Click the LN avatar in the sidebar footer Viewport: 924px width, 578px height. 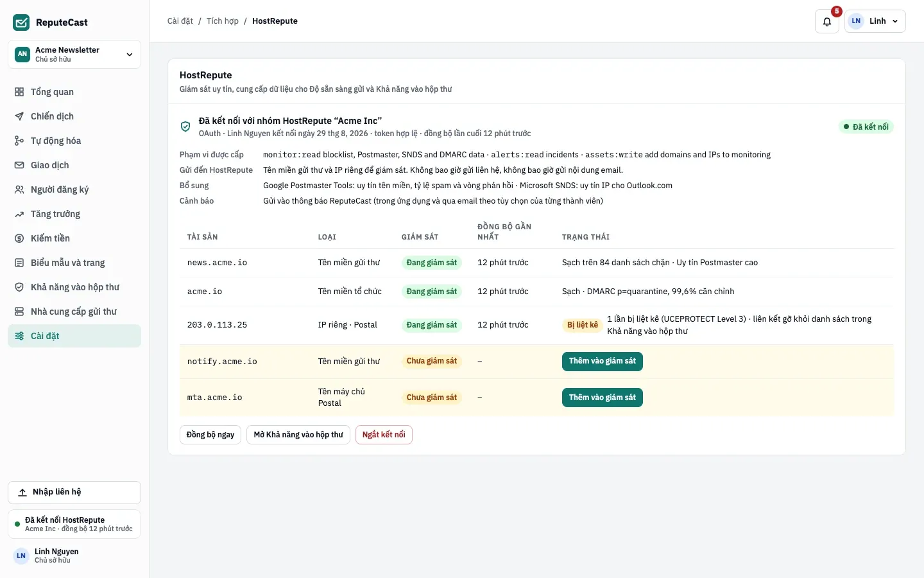[21, 556]
